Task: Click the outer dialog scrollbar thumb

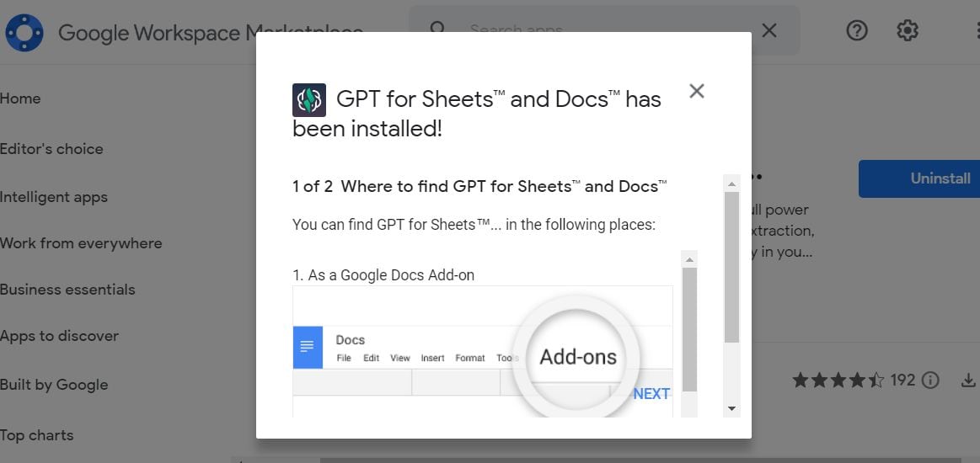Action: click(732, 268)
